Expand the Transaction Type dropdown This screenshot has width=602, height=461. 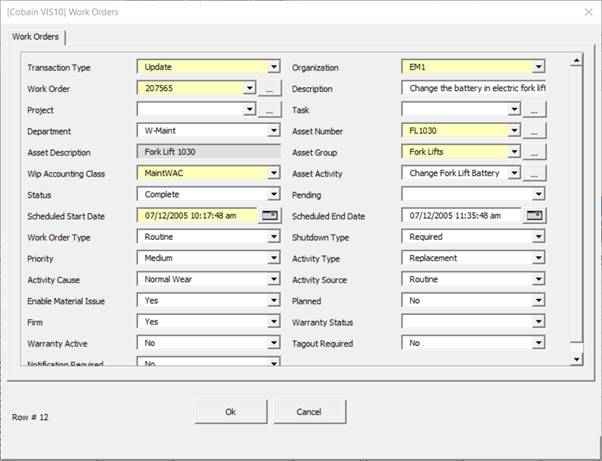[x=274, y=68]
